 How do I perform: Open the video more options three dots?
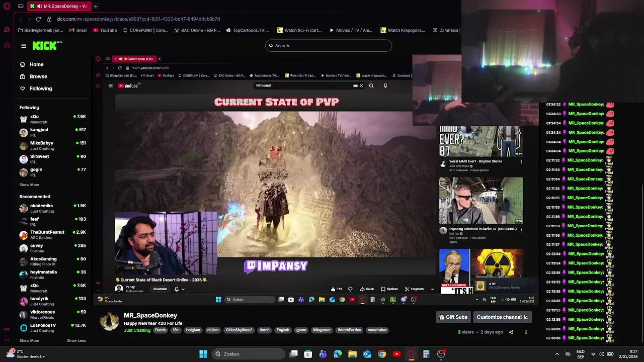[526, 332]
